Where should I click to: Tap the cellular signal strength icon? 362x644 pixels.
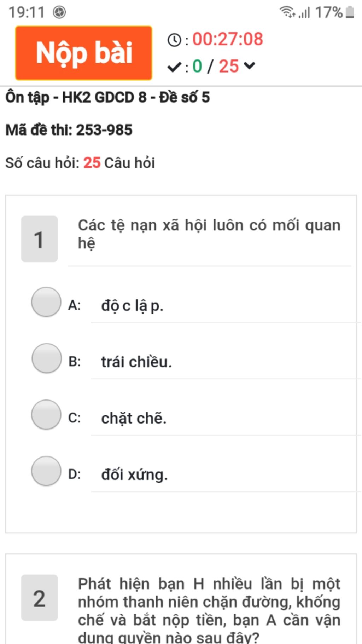[x=304, y=13]
